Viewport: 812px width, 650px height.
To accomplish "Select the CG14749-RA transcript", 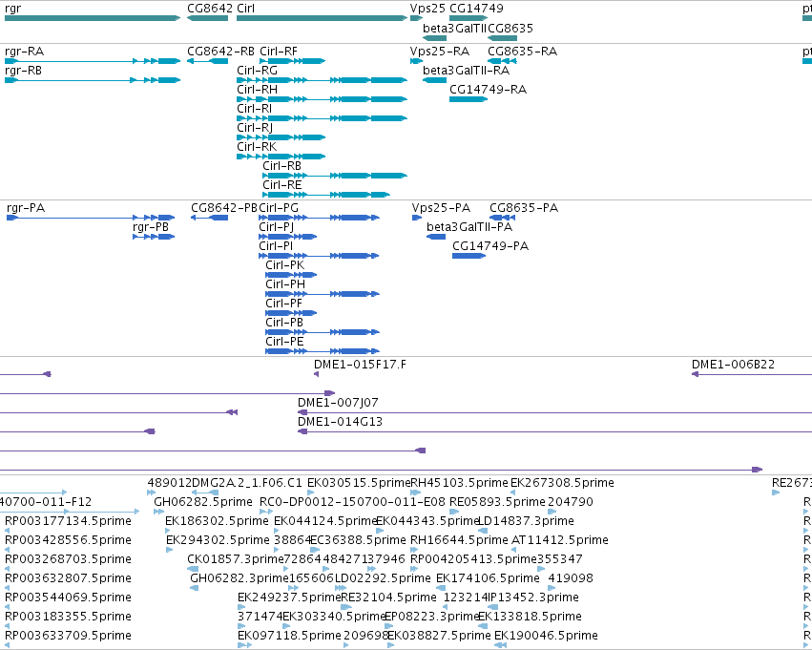I will pos(468,99).
